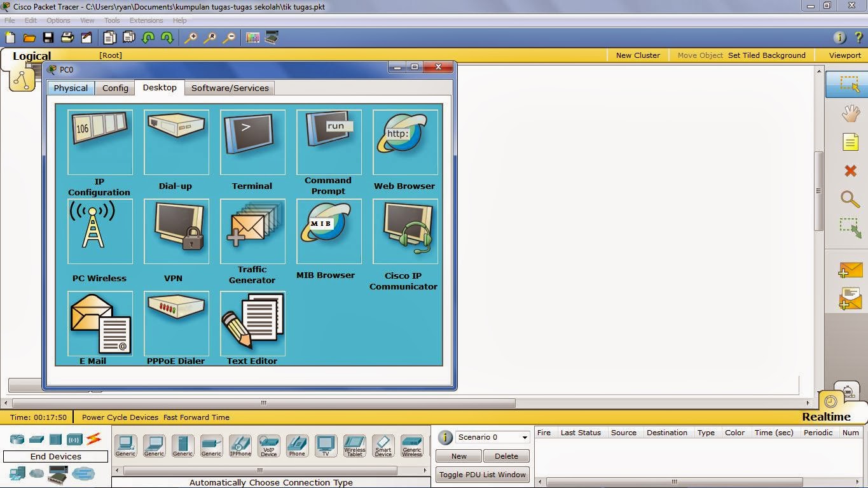Click the Zoom Reset magnifier
Viewport: 868px width, 488px height.
coord(209,38)
